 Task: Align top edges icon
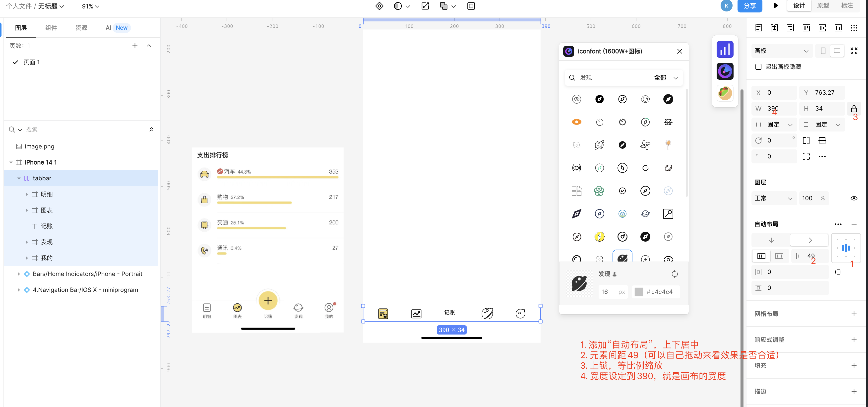click(806, 28)
